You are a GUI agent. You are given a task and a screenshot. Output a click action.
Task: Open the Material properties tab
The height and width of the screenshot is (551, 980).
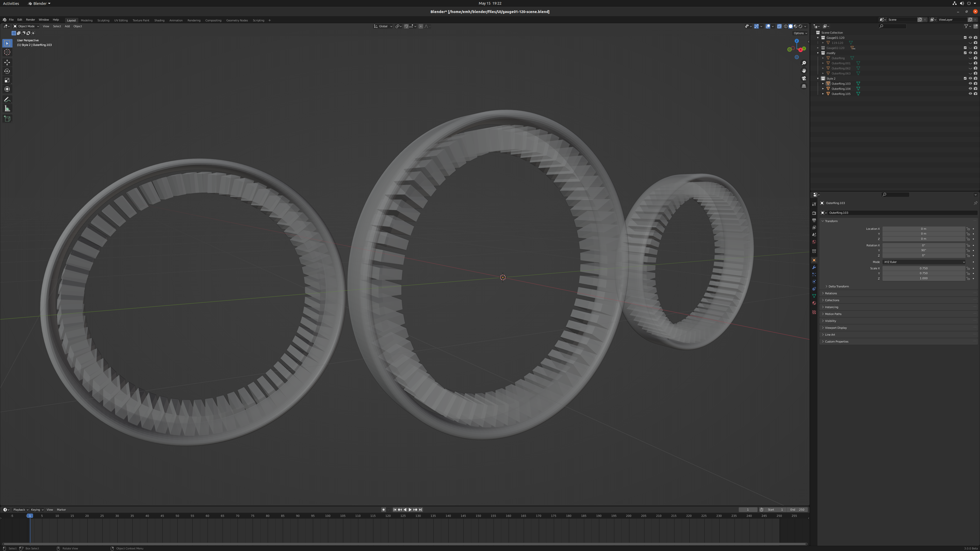814,303
